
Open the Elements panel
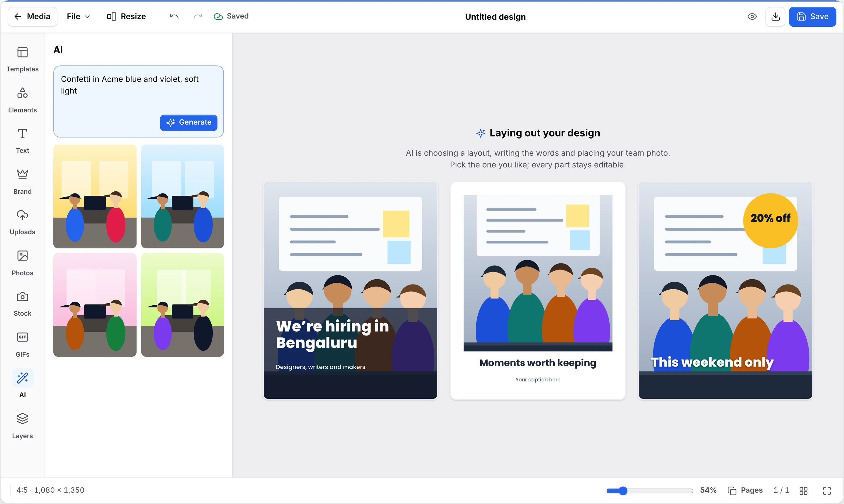22,100
